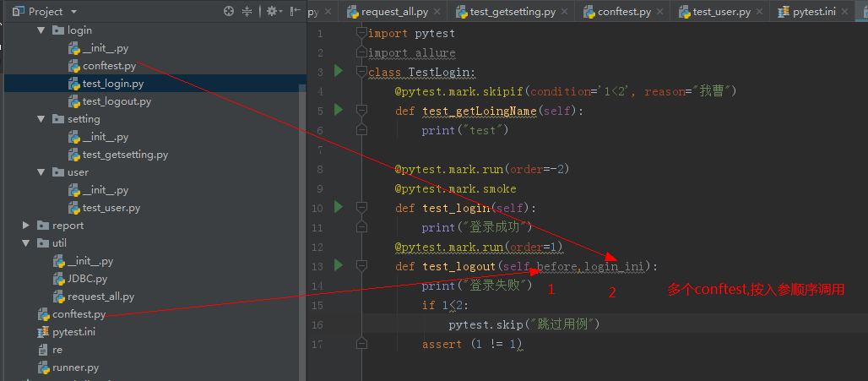Viewport: 868px width, 381px height.
Task: Close the request_all.py tab
Action: (x=438, y=12)
